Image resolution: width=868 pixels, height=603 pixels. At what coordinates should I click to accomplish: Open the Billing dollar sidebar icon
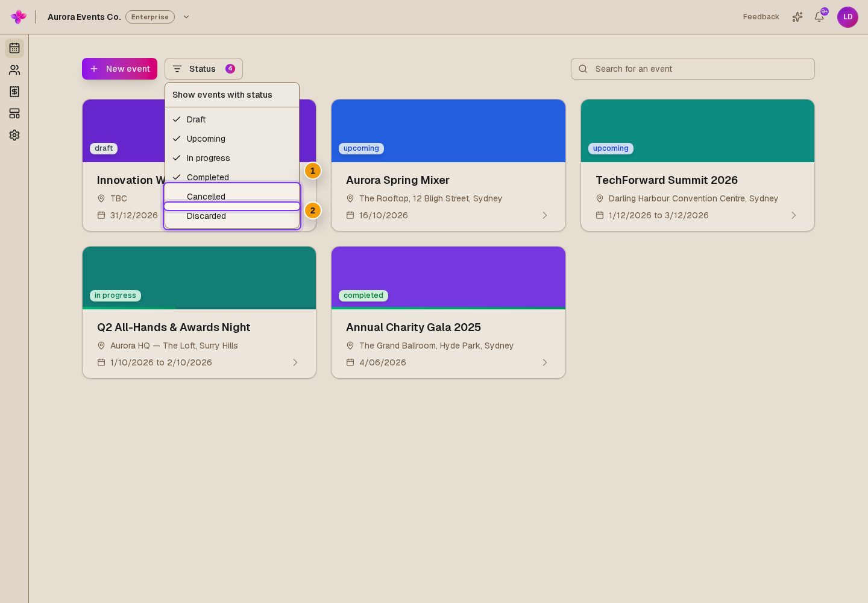click(14, 92)
